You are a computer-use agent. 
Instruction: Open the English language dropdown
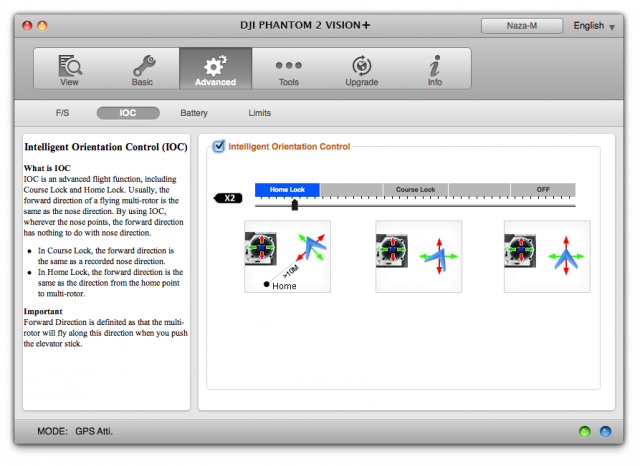(594, 26)
